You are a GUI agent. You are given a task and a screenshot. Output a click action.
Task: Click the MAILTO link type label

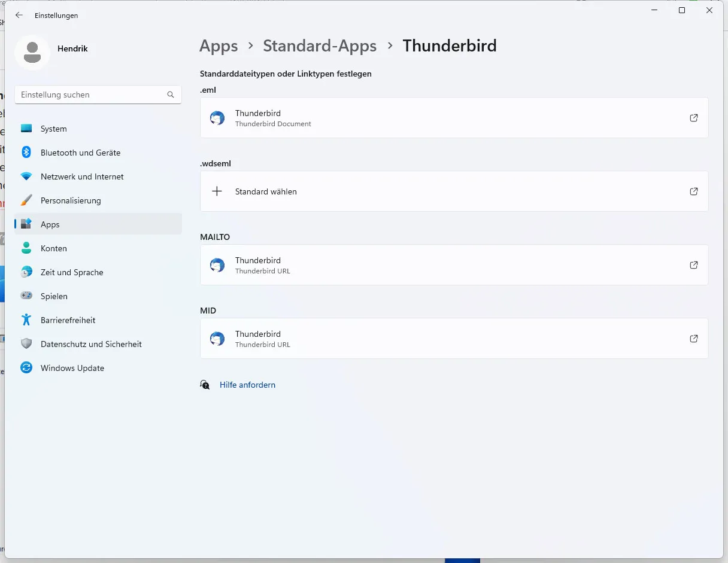click(215, 237)
